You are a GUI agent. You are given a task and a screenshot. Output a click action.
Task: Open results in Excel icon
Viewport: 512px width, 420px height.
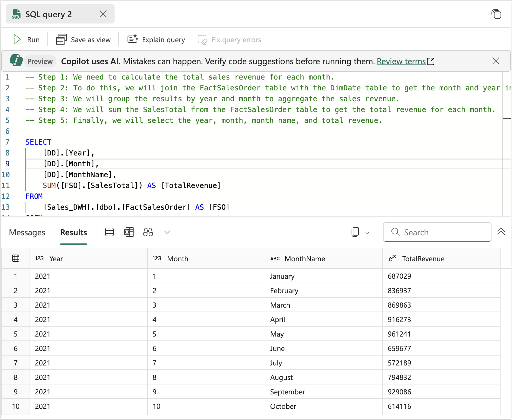(129, 232)
